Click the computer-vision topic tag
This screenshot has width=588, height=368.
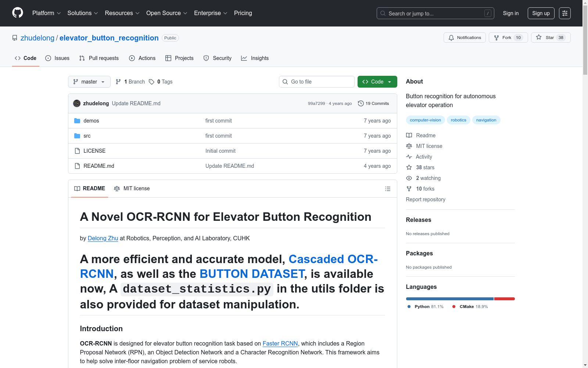click(x=425, y=120)
